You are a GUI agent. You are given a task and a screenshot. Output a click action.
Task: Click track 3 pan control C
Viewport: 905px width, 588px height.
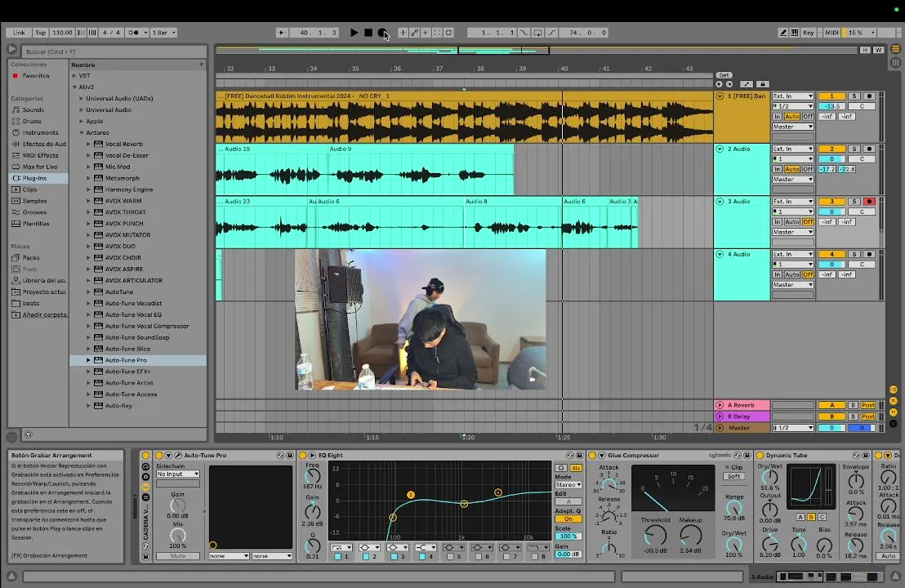coord(863,212)
